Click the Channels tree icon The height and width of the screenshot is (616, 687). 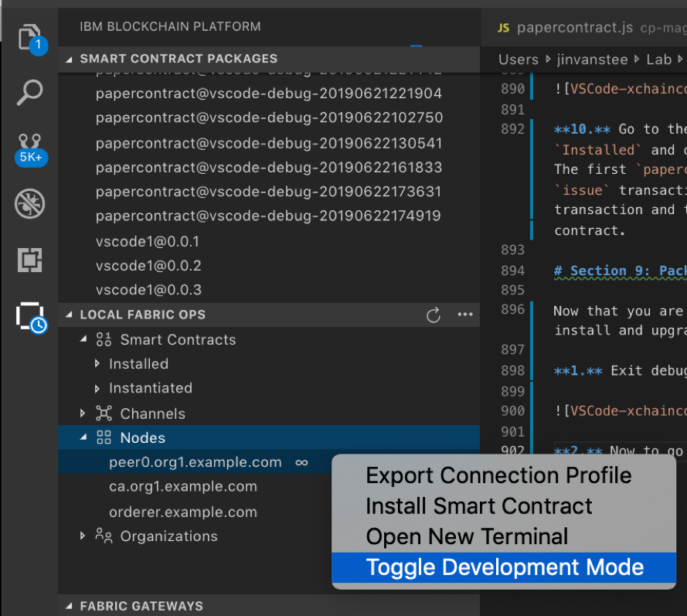pyautogui.click(x=104, y=414)
